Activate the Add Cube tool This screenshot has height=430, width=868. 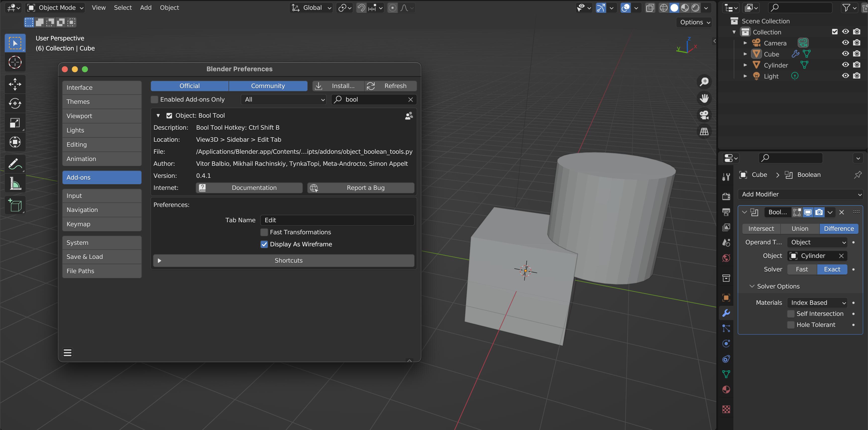(x=15, y=205)
